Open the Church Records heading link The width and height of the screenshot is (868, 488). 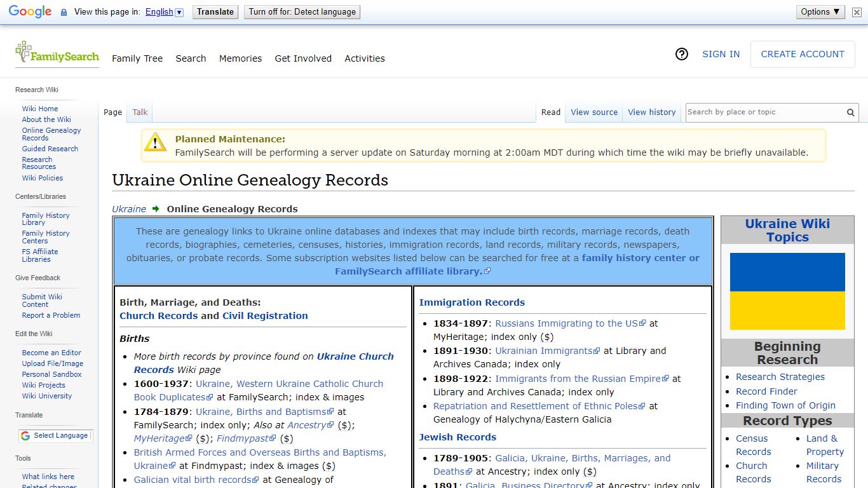(159, 316)
